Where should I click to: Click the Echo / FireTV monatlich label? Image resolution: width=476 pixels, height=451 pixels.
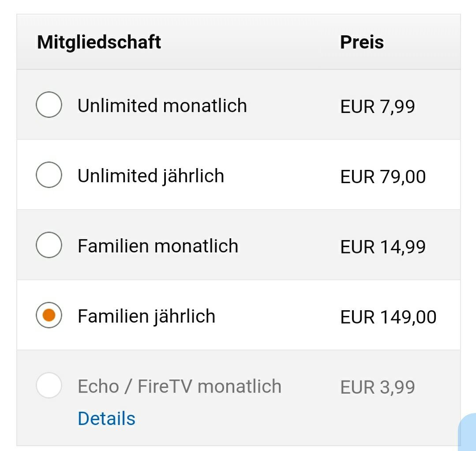(x=180, y=386)
